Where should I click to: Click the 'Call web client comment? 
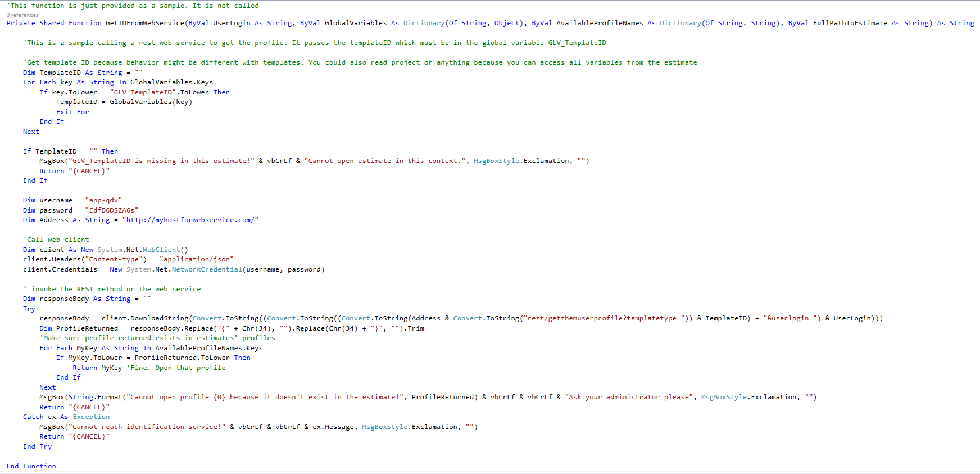56,240
